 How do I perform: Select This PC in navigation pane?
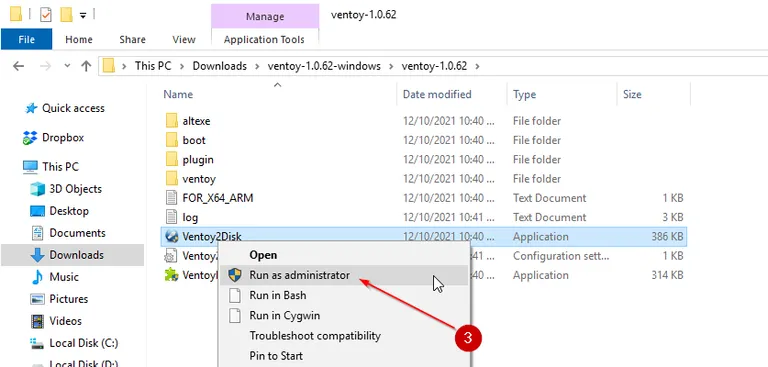(60, 167)
